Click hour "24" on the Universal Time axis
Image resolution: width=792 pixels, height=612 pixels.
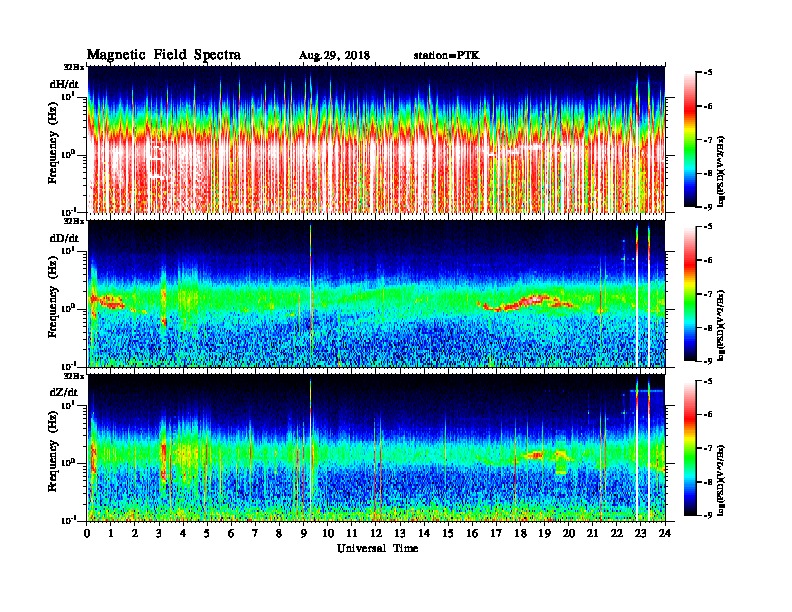665,533
